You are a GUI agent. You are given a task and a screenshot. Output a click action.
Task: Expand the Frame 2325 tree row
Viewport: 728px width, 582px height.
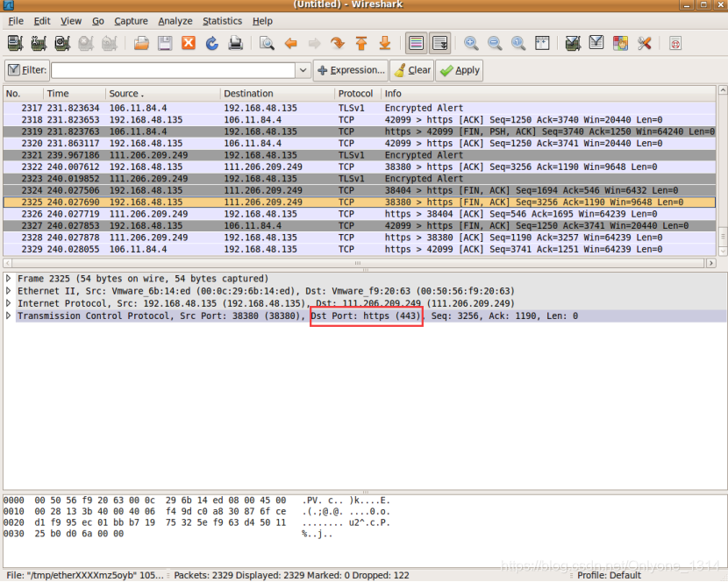pos(9,279)
